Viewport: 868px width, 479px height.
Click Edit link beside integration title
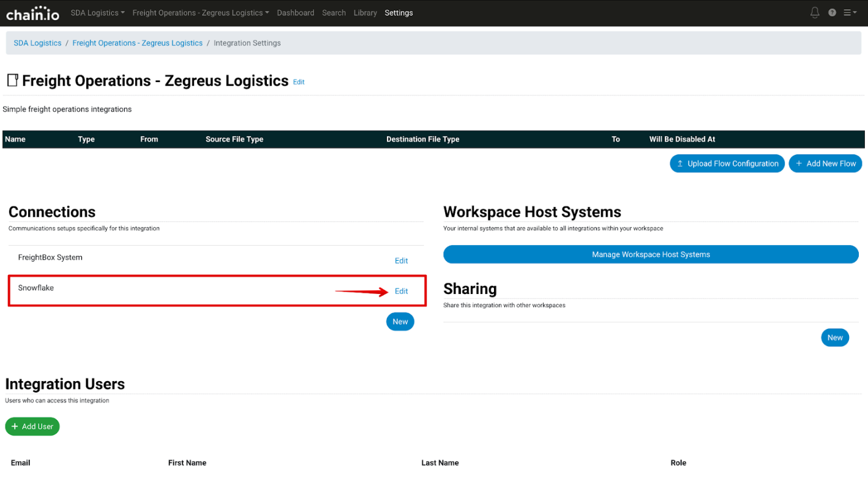click(299, 82)
